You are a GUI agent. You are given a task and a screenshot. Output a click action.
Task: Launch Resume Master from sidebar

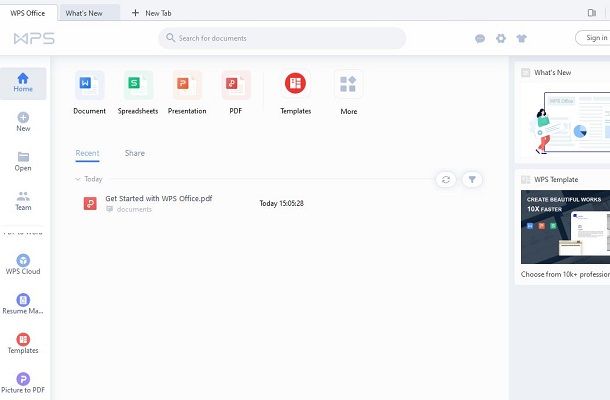23,304
